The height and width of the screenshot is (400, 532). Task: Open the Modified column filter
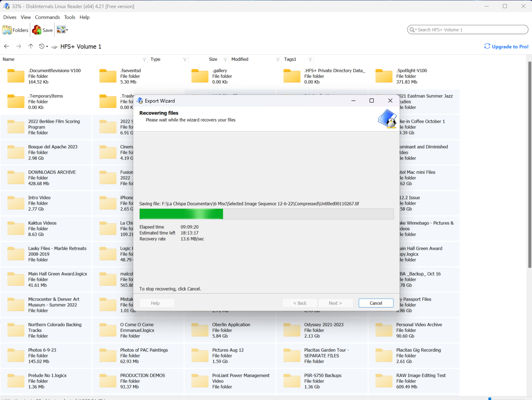[x=278, y=60]
